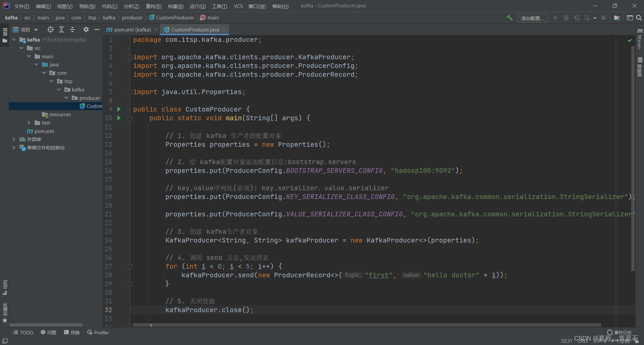The image size is (644, 345).
Task: Fold the for loop at line 27
Action: pos(130,267)
